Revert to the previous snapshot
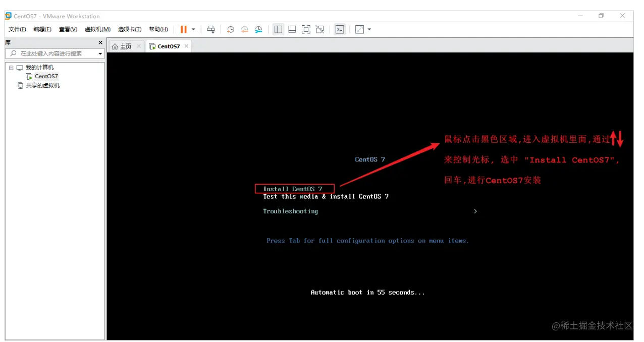Image resolution: width=644 pixels, height=342 pixels. (245, 29)
